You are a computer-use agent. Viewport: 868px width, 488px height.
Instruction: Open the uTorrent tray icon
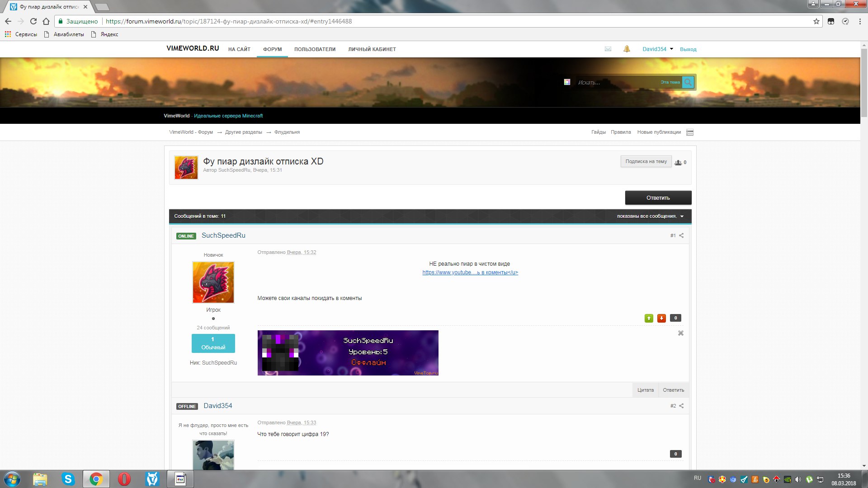(809, 479)
